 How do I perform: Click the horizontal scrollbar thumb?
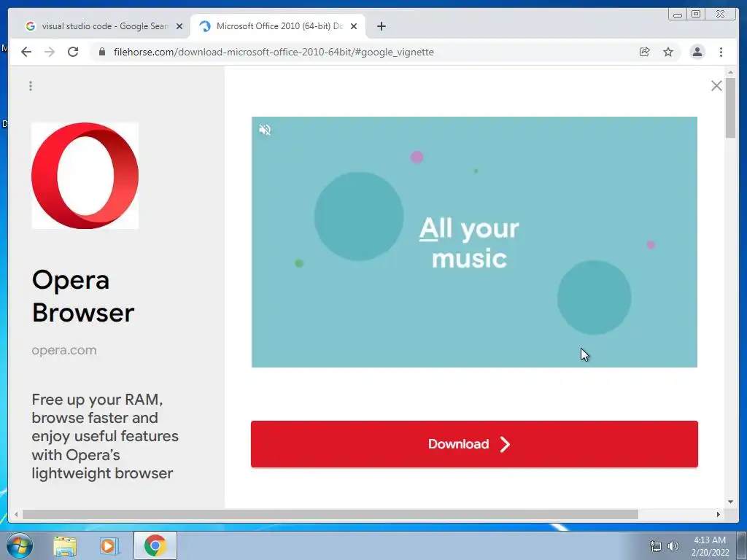click(x=330, y=514)
